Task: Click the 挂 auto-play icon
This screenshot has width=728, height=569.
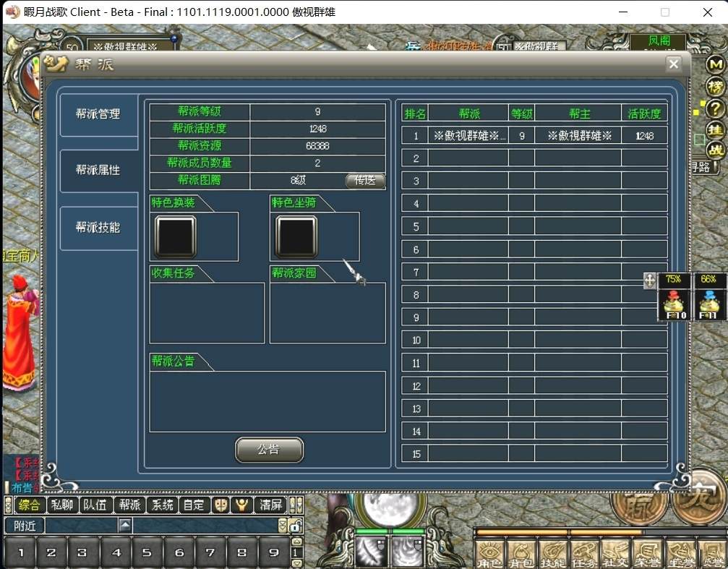Action: pyautogui.click(x=715, y=129)
